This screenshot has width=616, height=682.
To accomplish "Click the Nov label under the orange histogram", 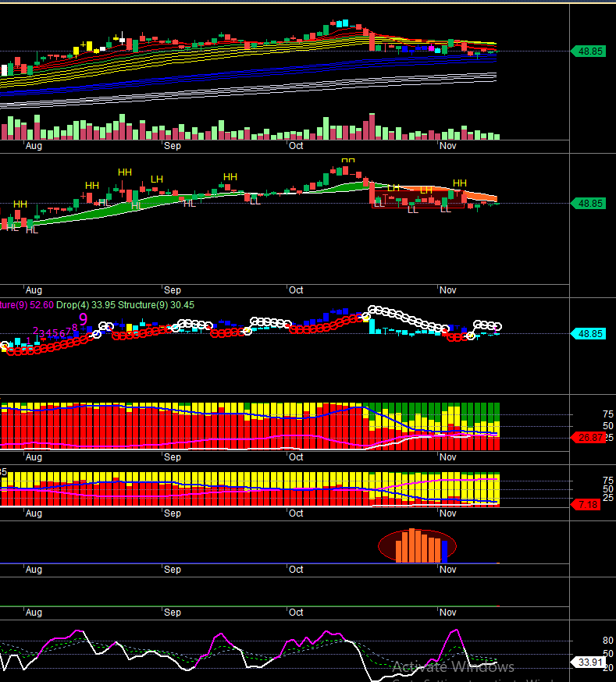I will [447, 570].
